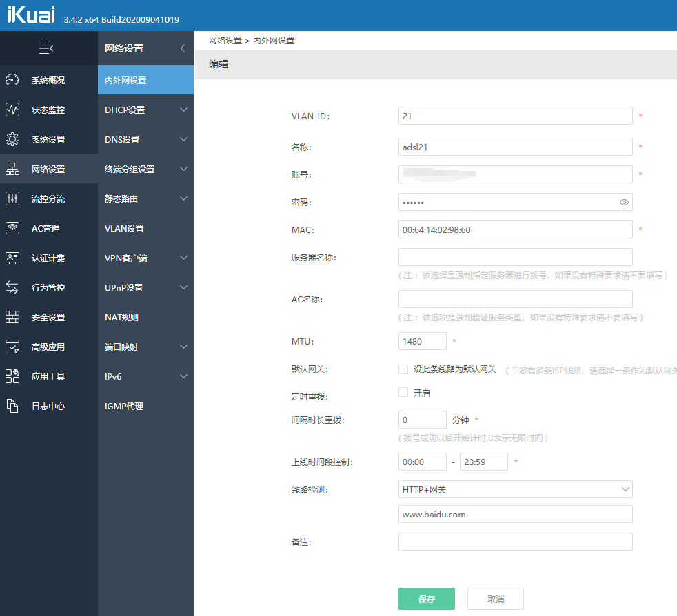Click the MTU field showing 1480
This screenshot has height=616, width=677.
pos(422,341)
